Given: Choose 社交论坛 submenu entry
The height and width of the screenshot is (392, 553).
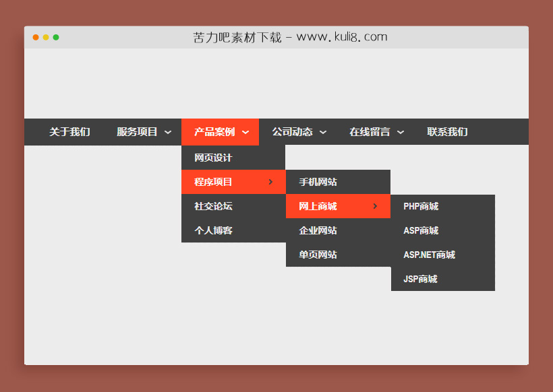Looking at the screenshot, I should [213, 206].
